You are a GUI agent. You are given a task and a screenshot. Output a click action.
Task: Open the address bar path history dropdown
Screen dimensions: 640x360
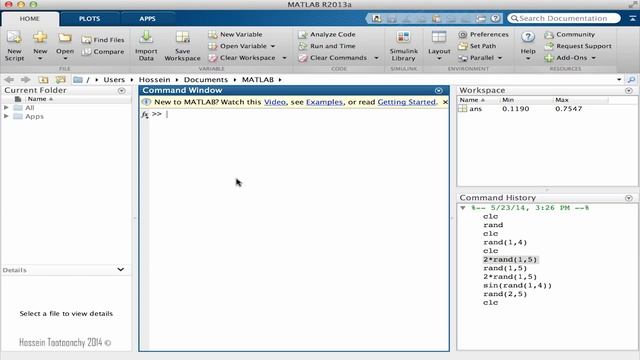point(619,80)
